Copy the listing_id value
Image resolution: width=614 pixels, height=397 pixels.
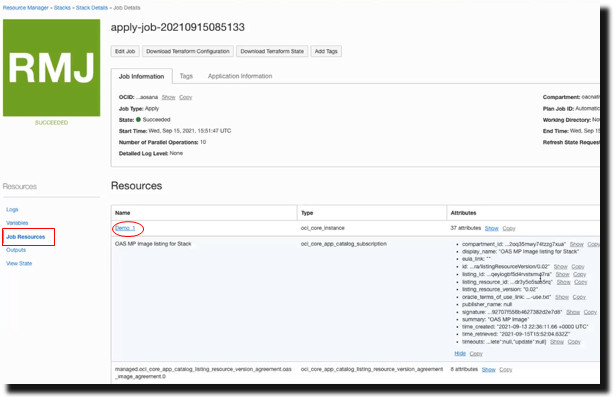pyautogui.click(x=580, y=274)
